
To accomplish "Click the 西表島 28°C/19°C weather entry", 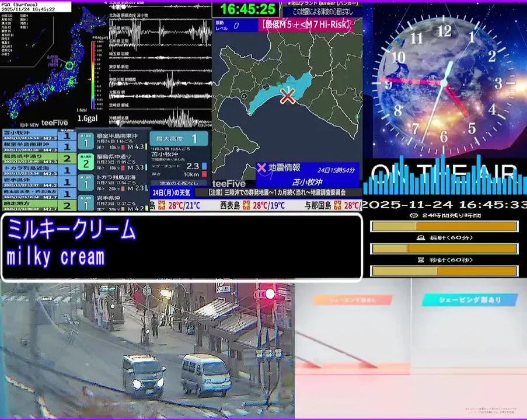I will [x=252, y=205].
